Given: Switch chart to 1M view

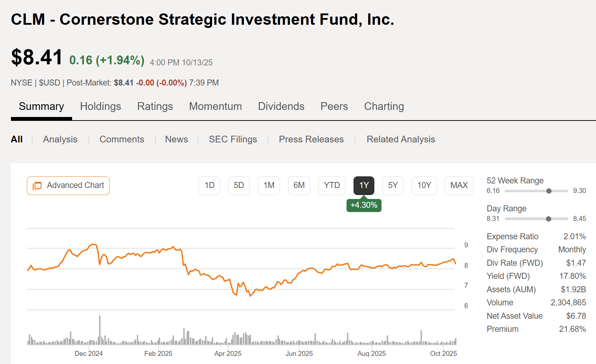Looking at the screenshot, I should click(x=269, y=185).
